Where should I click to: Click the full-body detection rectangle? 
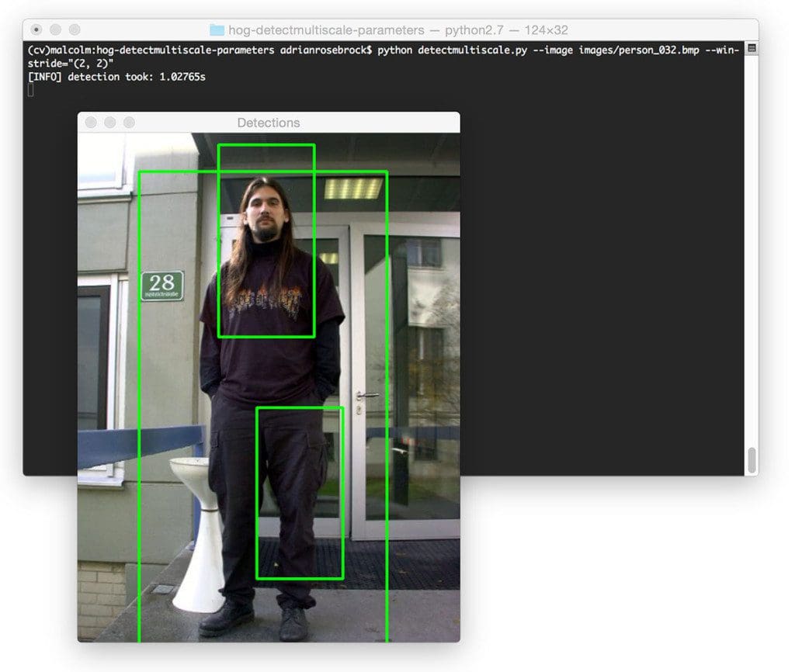coord(141,388)
